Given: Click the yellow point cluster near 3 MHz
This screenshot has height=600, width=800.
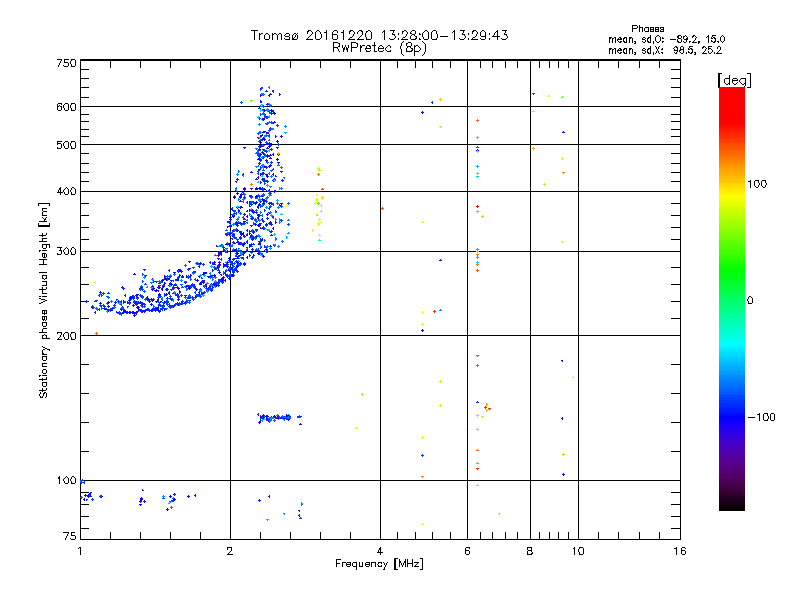Looking at the screenshot, I should point(318,204).
